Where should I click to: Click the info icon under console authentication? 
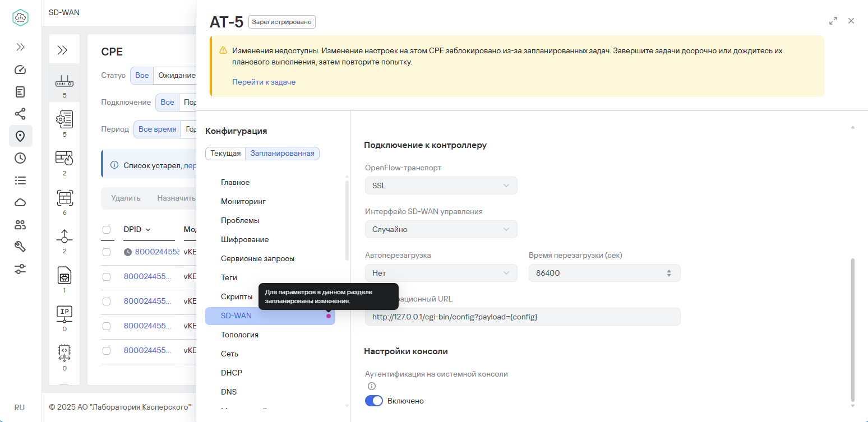coord(371,386)
